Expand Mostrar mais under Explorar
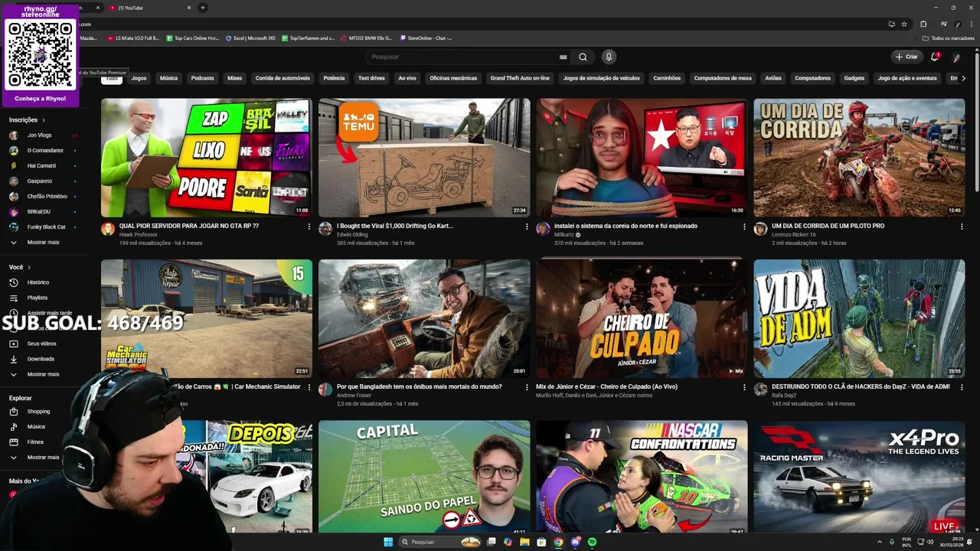Screen dimensions: 980x551 (34, 457)
